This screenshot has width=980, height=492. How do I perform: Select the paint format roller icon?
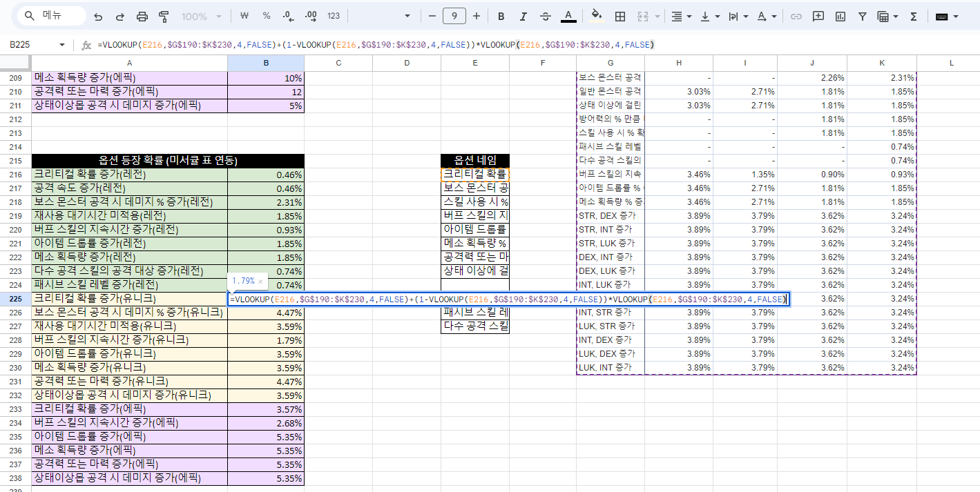coord(164,16)
